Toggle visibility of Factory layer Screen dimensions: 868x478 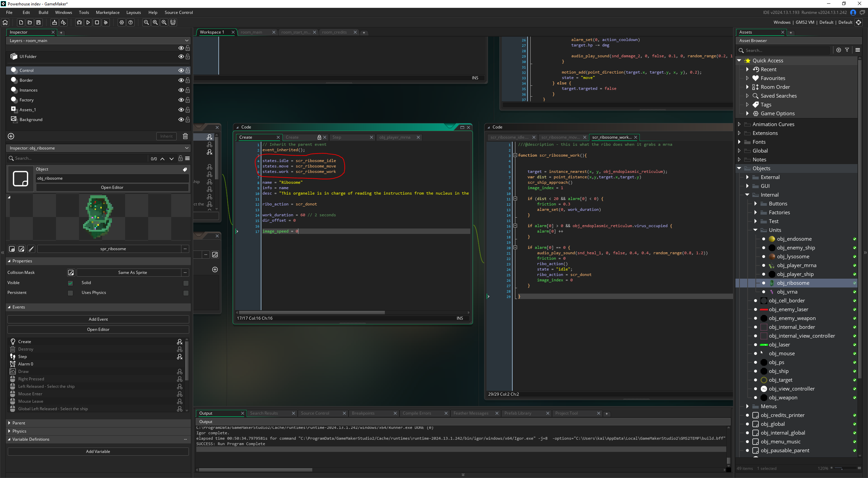(x=181, y=100)
